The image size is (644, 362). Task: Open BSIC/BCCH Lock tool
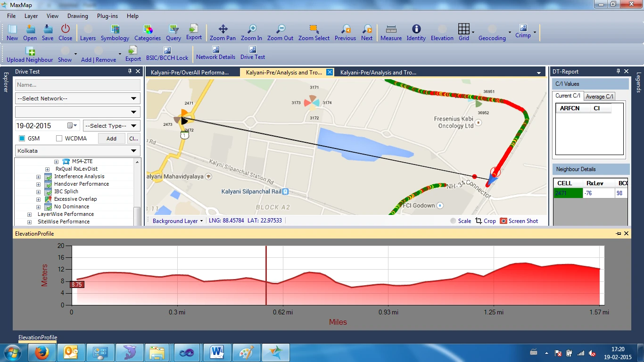pyautogui.click(x=167, y=54)
